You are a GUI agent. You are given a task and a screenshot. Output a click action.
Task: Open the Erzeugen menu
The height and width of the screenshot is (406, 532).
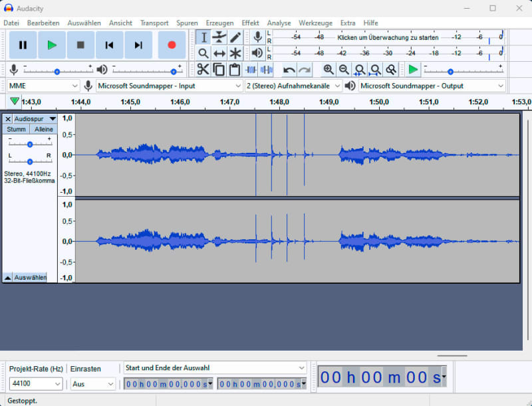click(x=219, y=23)
